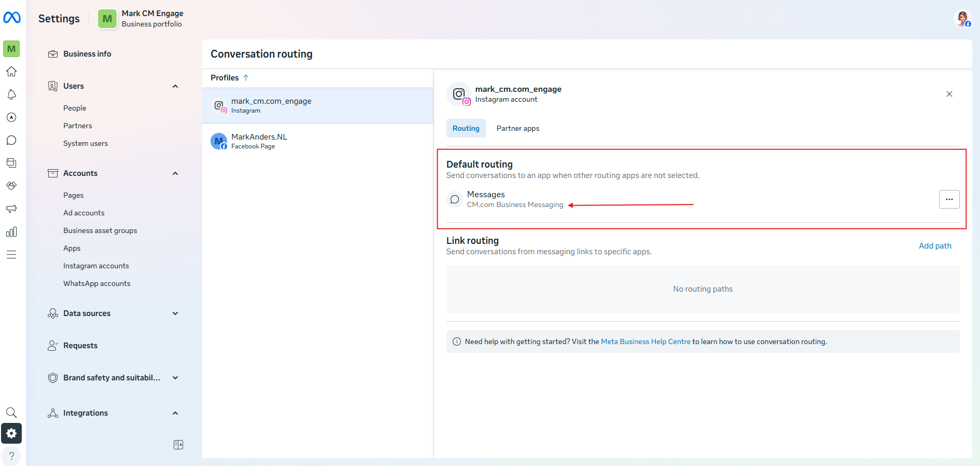Image resolution: width=980 pixels, height=466 pixels.
Task: Open Pages under Accounts
Action: [73, 195]
